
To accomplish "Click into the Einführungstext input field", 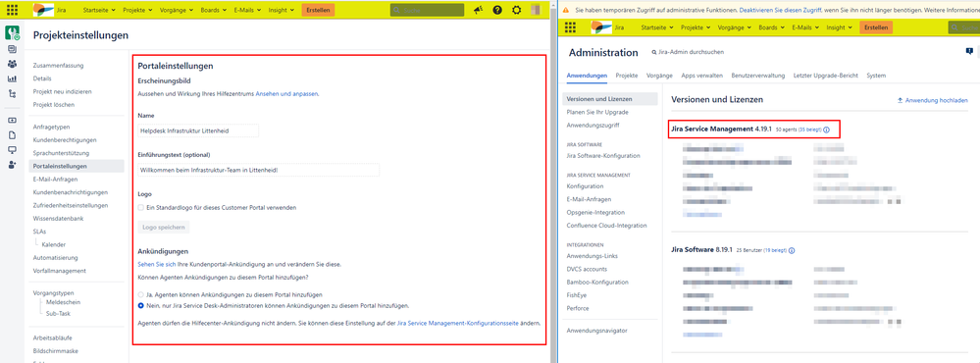I will [259, 170].
